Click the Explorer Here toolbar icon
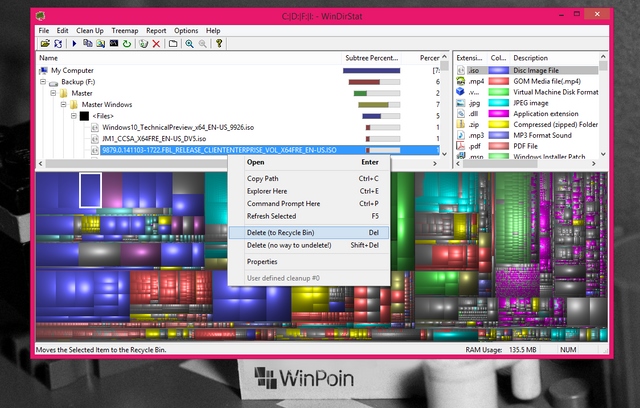Screen dimensions: 640x408 point(100,43)
